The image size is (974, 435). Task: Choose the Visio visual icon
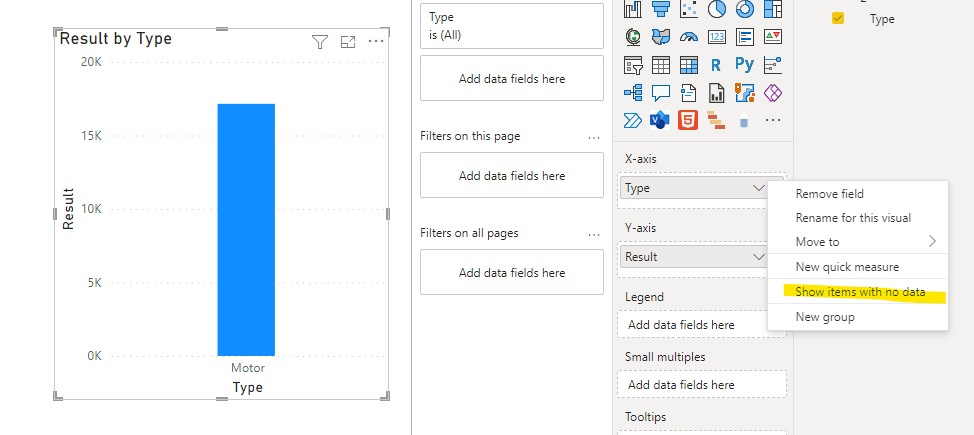(660, 120)
